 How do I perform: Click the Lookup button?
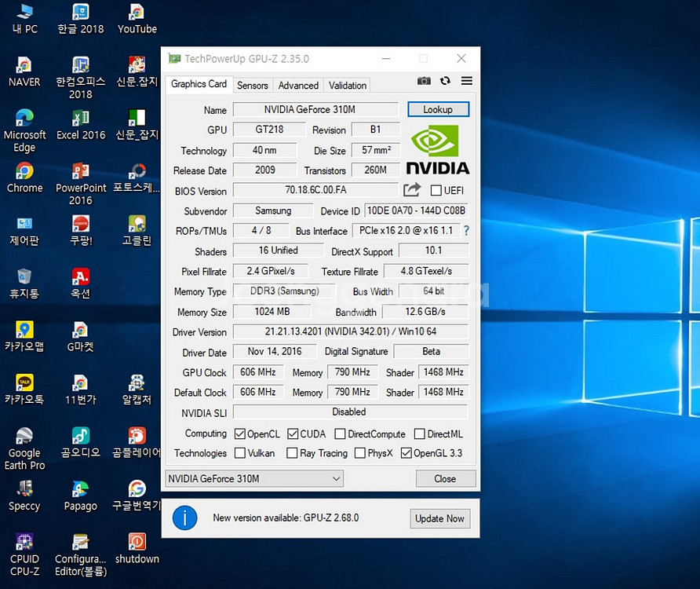click(438, 109)
